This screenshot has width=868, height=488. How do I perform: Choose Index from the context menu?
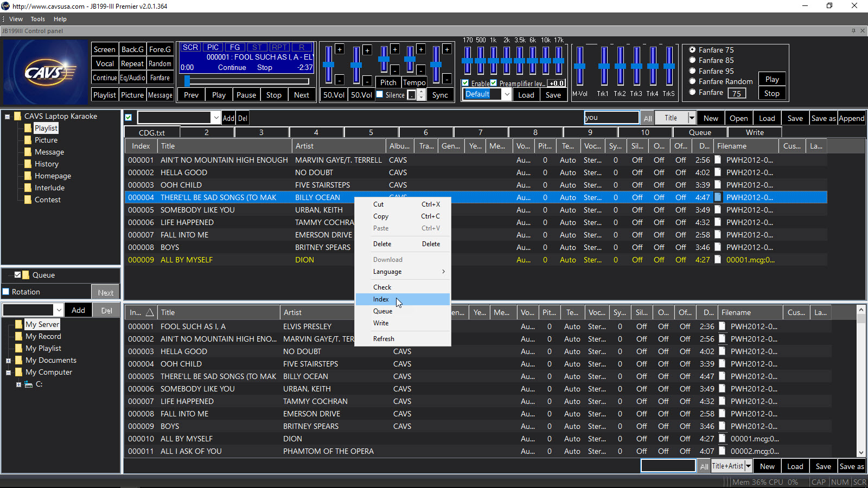(x=403, y=299)
